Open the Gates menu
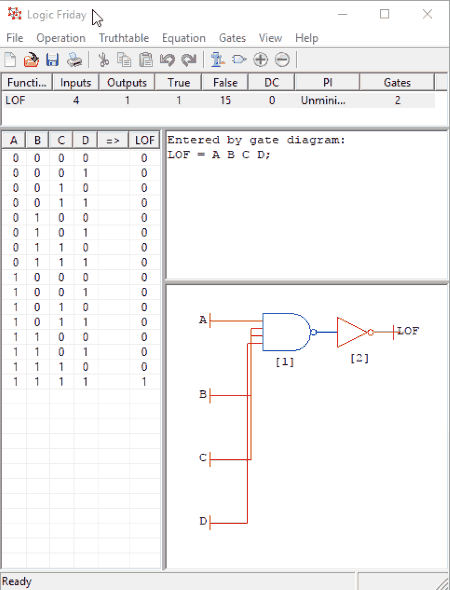 [x=232, y=38]
